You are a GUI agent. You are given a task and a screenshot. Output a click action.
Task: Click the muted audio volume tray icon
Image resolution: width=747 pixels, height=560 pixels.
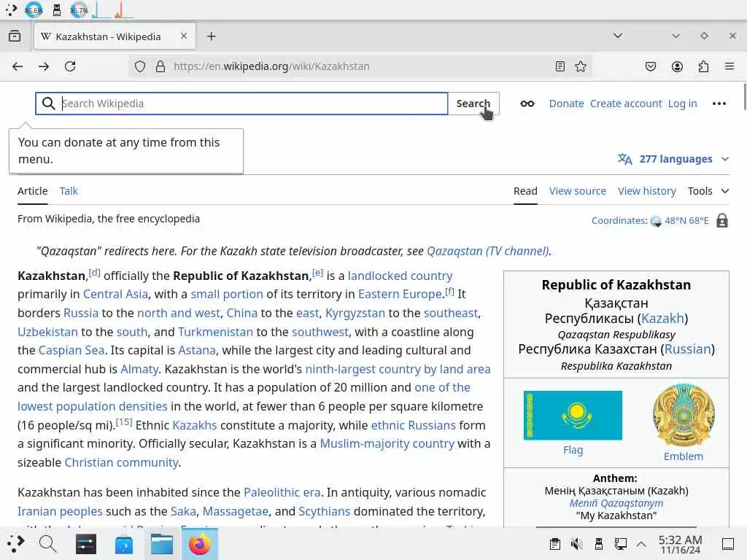[576, 544]
